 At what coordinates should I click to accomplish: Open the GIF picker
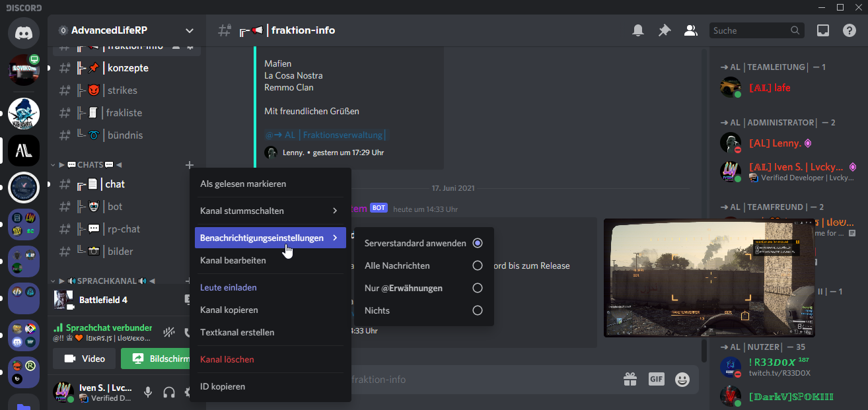coord(656,379)
